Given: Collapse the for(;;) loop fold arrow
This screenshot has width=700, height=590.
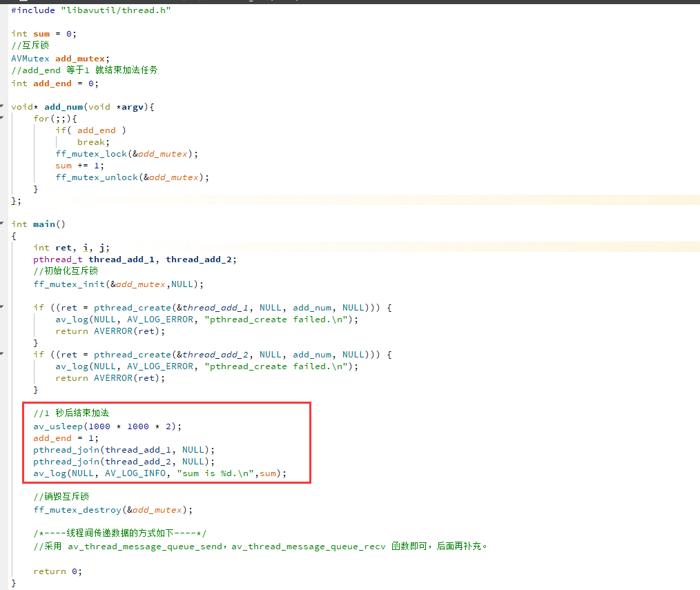Looking at the screenshot, I should tap(2, 118).
